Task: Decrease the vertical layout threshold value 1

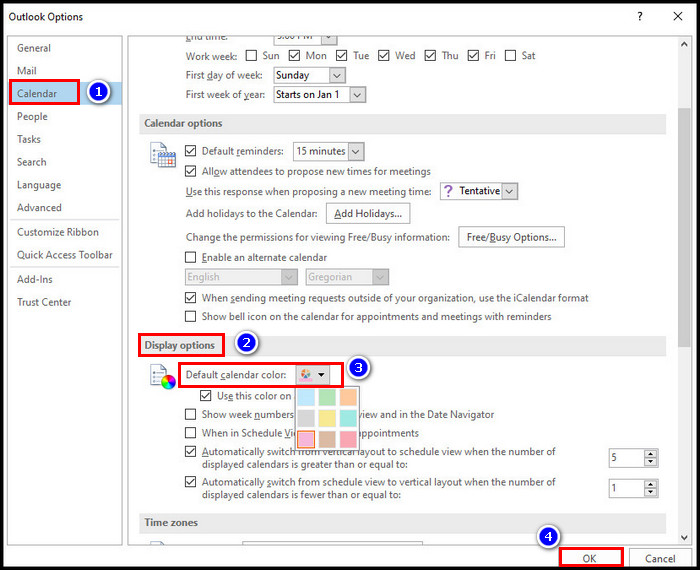Action: [650, 492]
